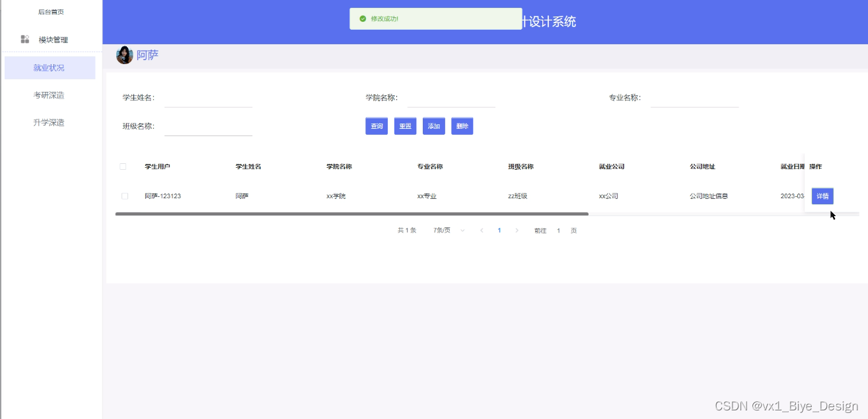Select 考研深造 menu item

[50, 95]
